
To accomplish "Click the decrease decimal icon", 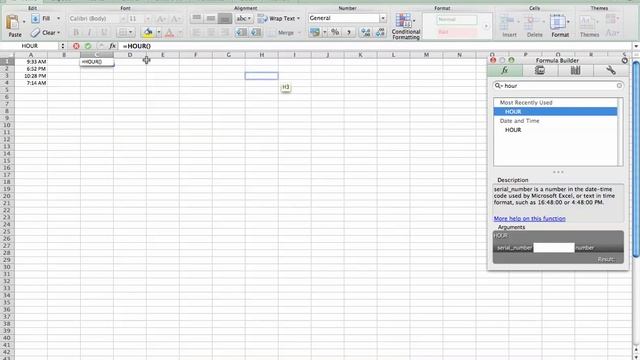I will coord(380,32).
